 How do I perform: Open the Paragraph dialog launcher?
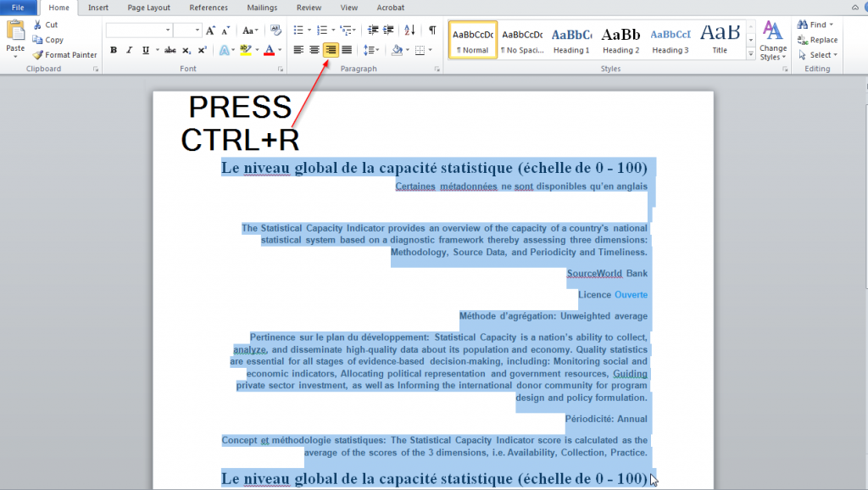pos(437,70)
